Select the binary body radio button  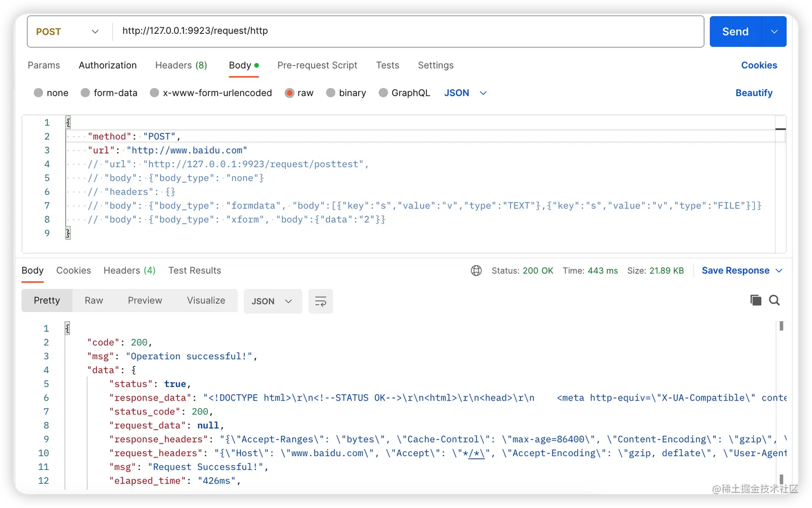(x=331, y=93)
